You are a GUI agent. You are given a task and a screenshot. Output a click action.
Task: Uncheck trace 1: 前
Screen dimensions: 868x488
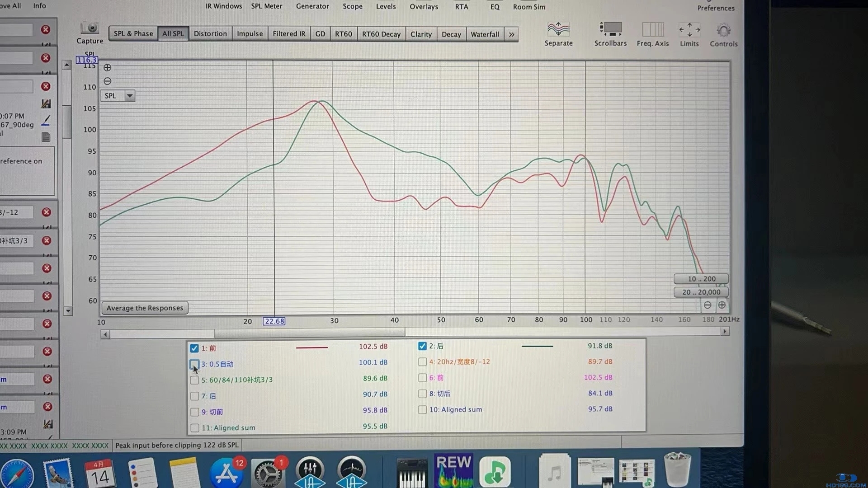click(x=194, y=348)
